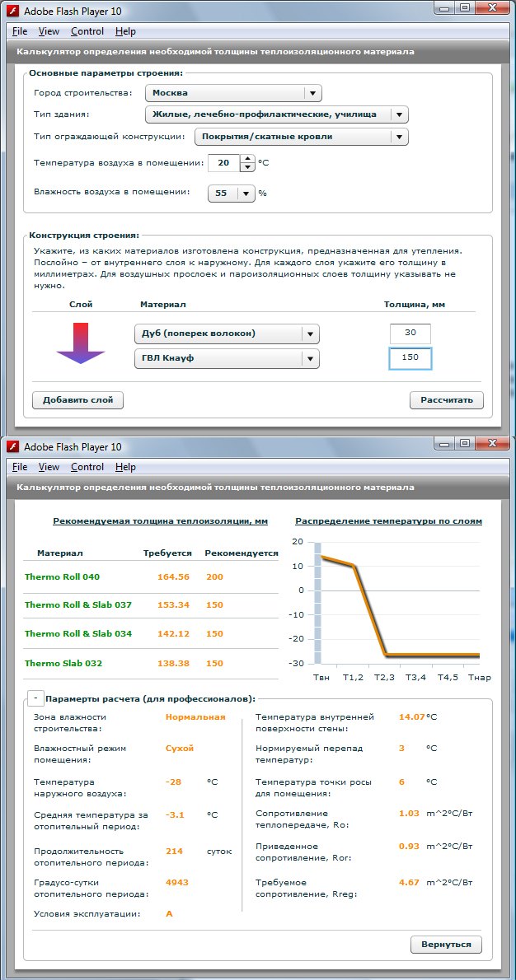The width and height of the screenshot is (516, 980).
Task: Maximize the bottom Flash Player window
Action: 465,442
